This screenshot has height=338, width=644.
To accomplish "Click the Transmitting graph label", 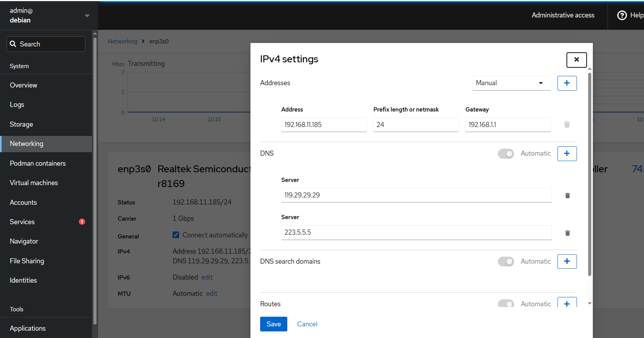I will (146, 63).
